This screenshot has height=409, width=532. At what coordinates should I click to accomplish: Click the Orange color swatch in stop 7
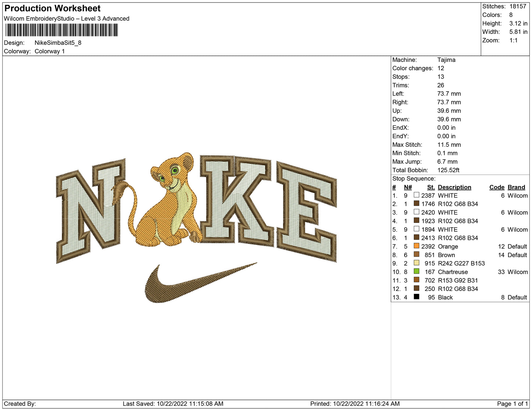(x=416, y=246)
